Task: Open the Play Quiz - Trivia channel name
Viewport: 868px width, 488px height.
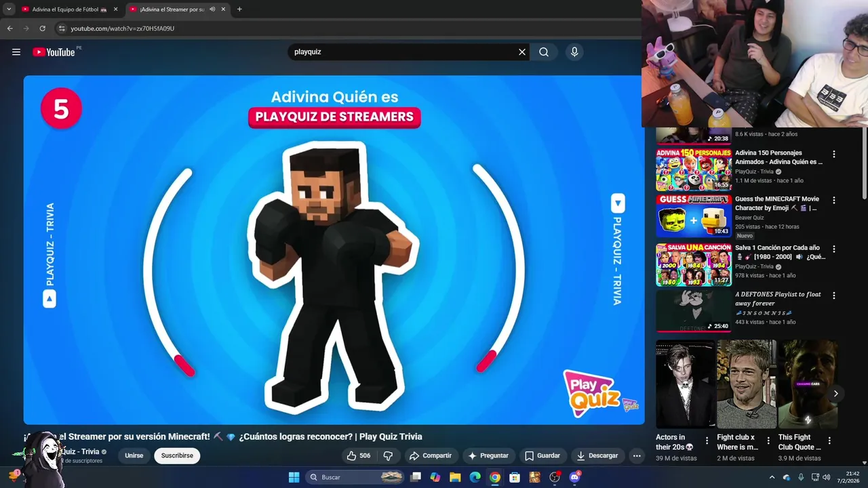Action: tap(79, 451)
